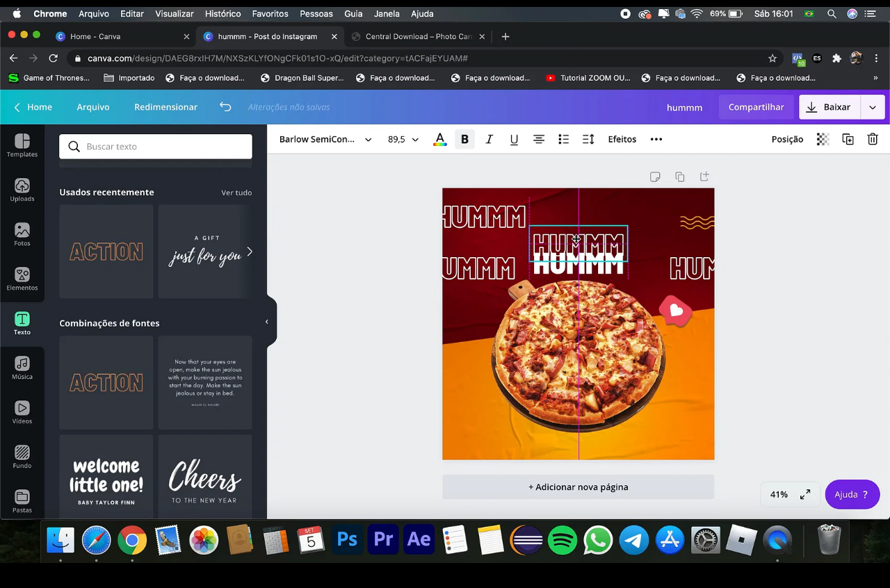Select the heart like sticker on canvas

coord(676,311)
